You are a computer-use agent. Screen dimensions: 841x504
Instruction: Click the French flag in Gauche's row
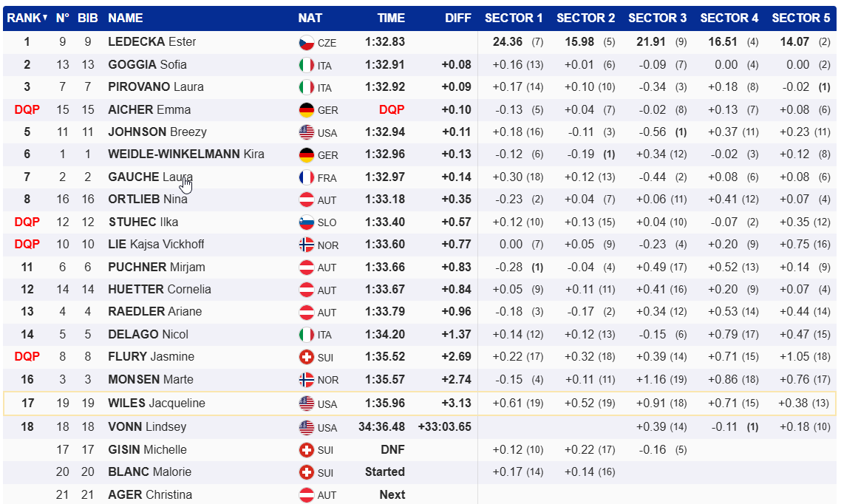(x=306, y=177)
